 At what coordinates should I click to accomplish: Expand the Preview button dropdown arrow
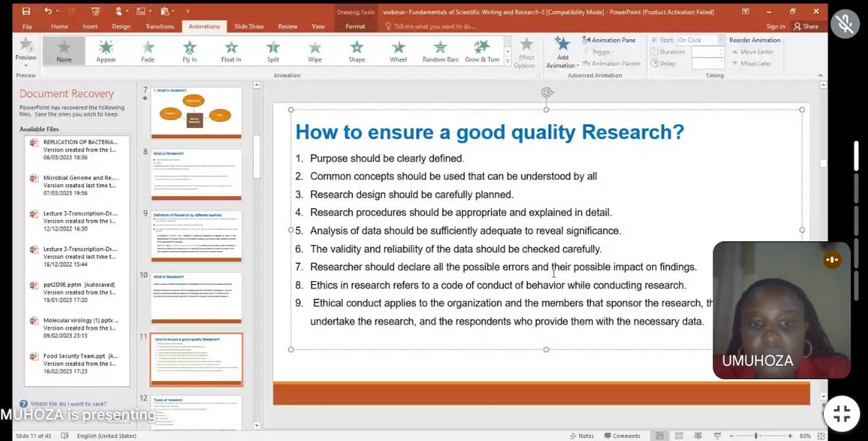pos(25,64)
